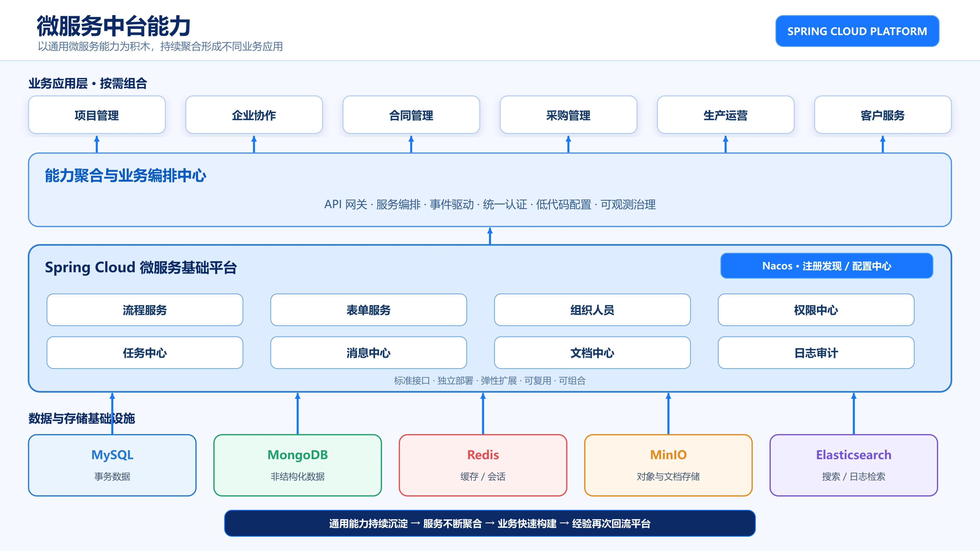Click the 标准接口 · 独立部署 caption text

(x=490, y=381)
